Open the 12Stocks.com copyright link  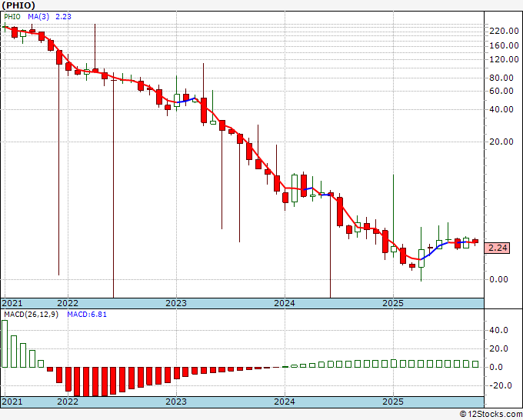click(491, 415)
